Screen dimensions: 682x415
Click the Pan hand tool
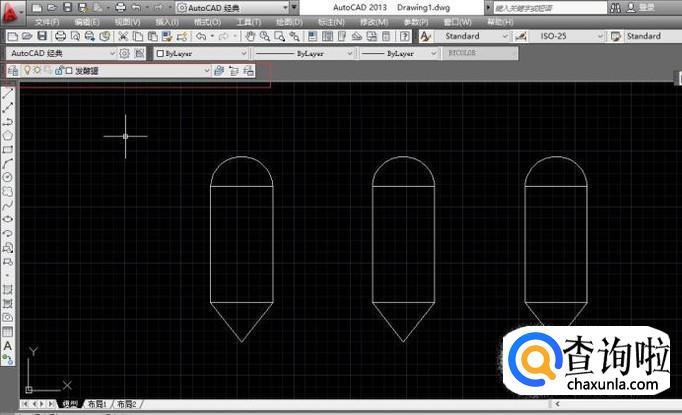[249, 36]
